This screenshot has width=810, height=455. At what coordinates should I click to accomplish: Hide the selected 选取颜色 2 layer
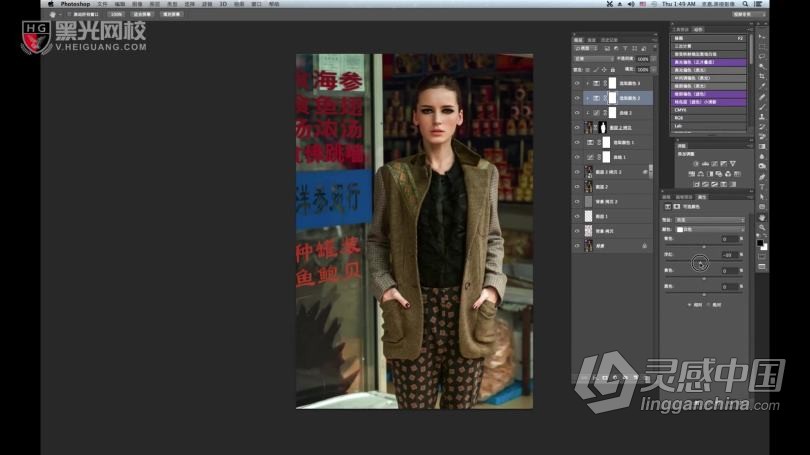577,98
